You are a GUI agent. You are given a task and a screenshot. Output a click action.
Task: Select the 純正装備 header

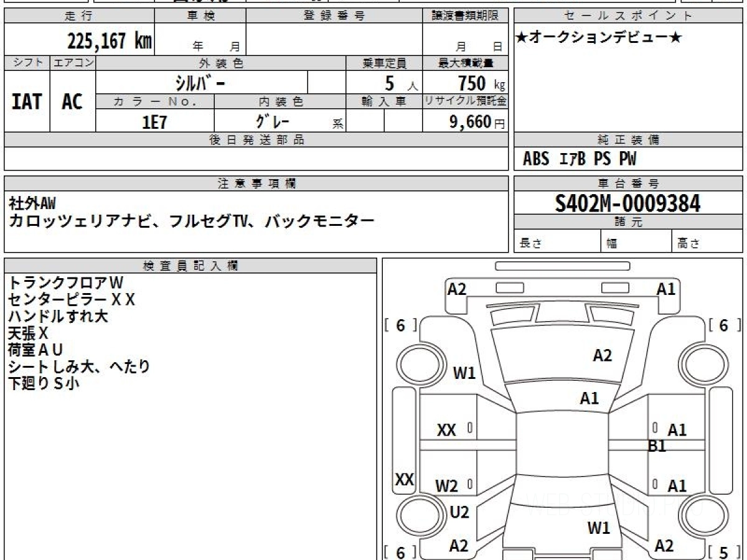(628, 140)
